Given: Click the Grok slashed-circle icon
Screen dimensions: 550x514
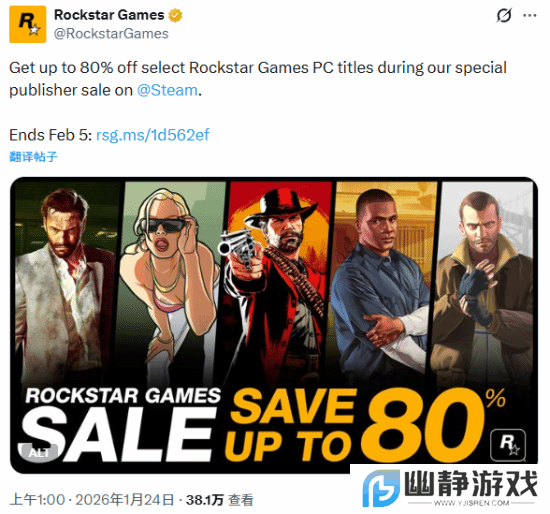Looking at the screenshot, I should click(504, 15).
